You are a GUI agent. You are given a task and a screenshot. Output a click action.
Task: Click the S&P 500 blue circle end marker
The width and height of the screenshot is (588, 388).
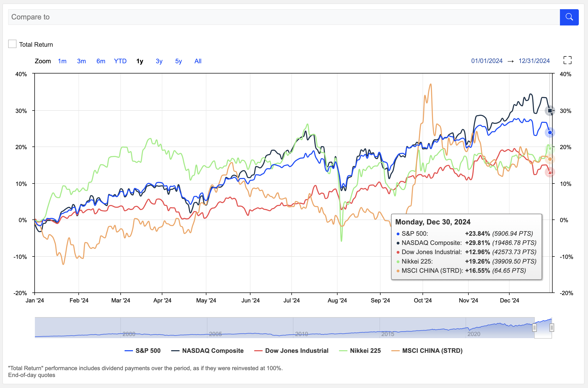coord(550,133)
